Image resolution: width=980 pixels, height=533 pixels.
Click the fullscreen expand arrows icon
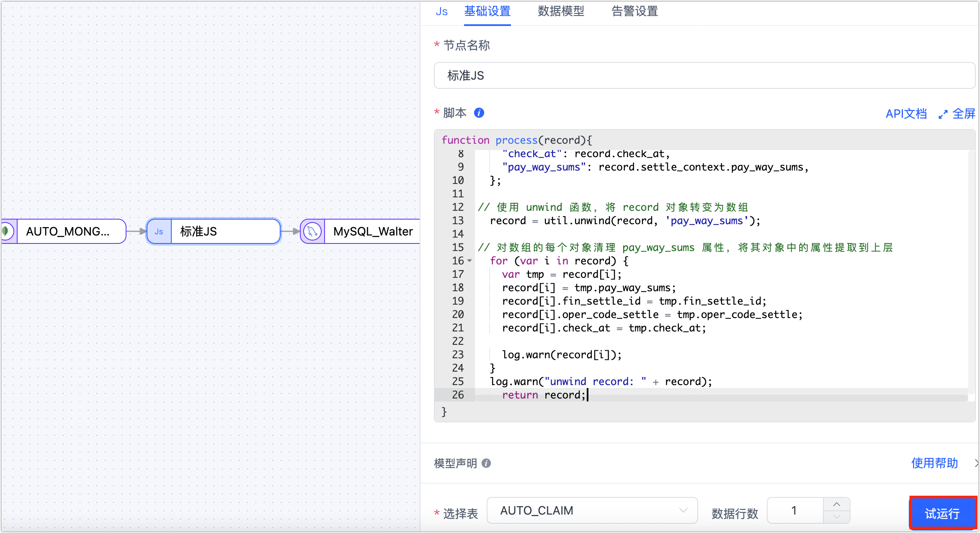(x=943, y=114)
